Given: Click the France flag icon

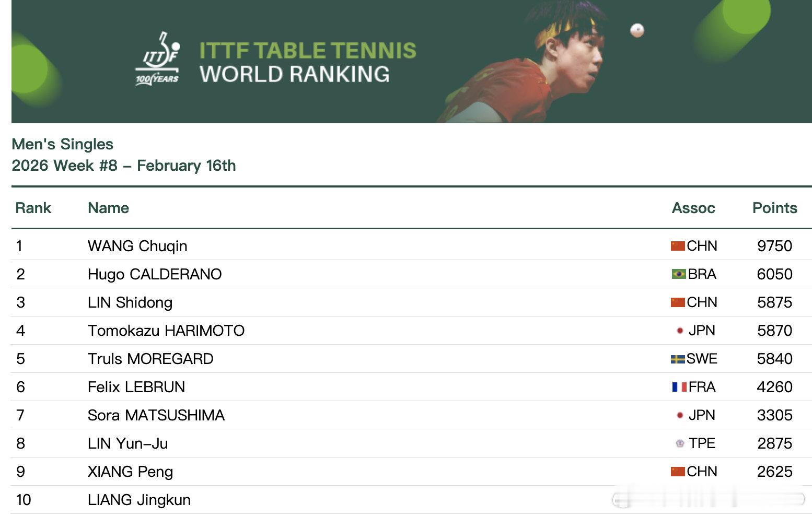Looking at the screenshot, I should (x=679, y=387).
